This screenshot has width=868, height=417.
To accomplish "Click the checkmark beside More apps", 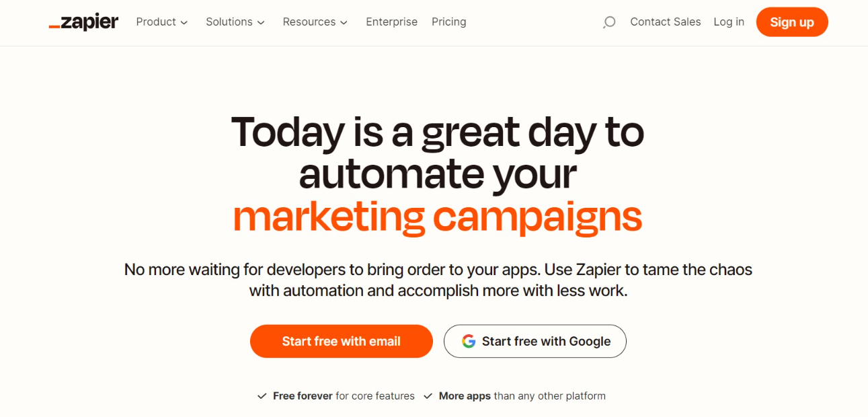I will [428, 396].
